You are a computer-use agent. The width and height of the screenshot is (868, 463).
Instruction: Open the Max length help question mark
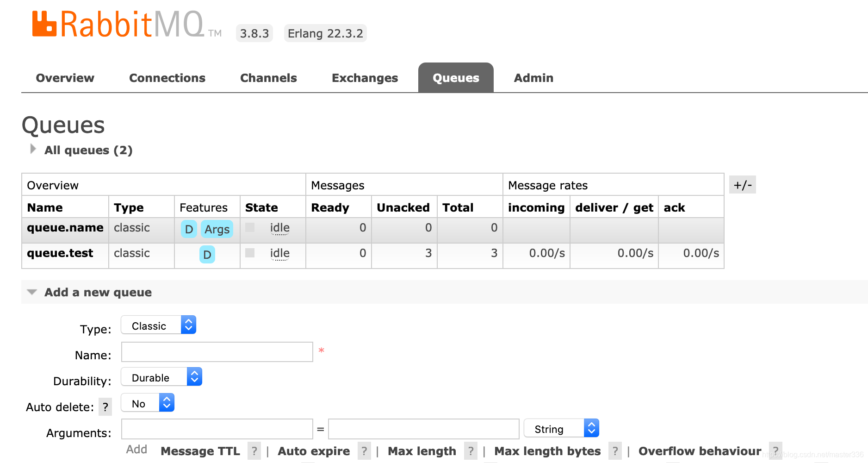pyautogui.click(x=471, y=451)
